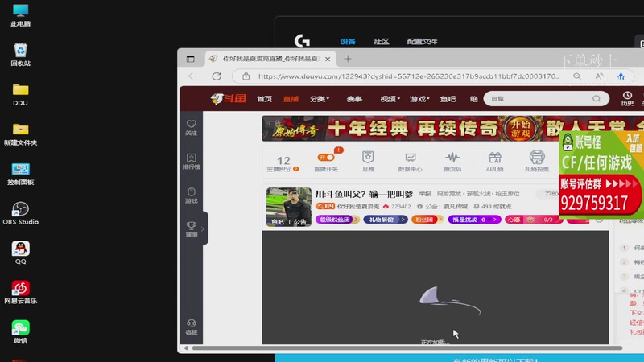
Task: Open 鱼吧 in the Douyu navigation
Action: [448, 99]
